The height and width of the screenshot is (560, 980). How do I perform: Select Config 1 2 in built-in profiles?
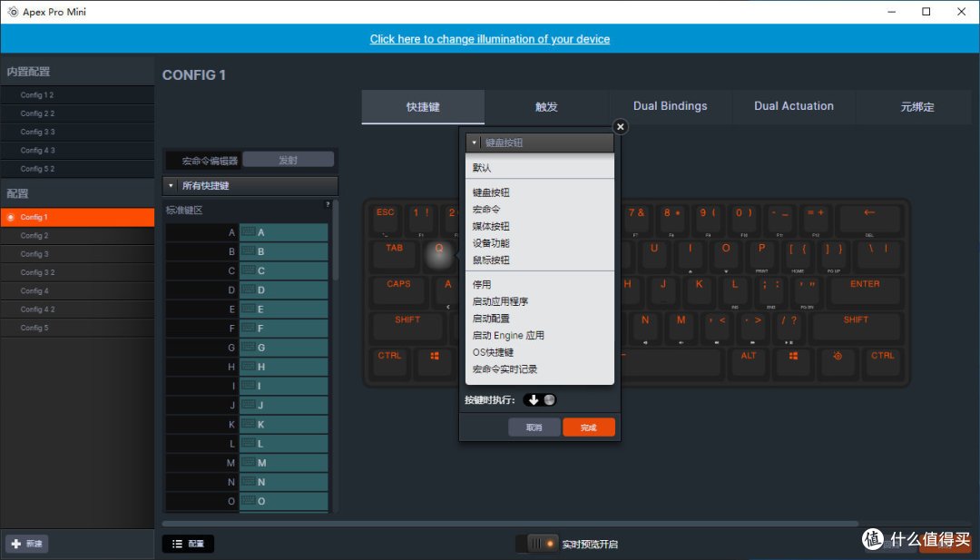click(77, 95)
